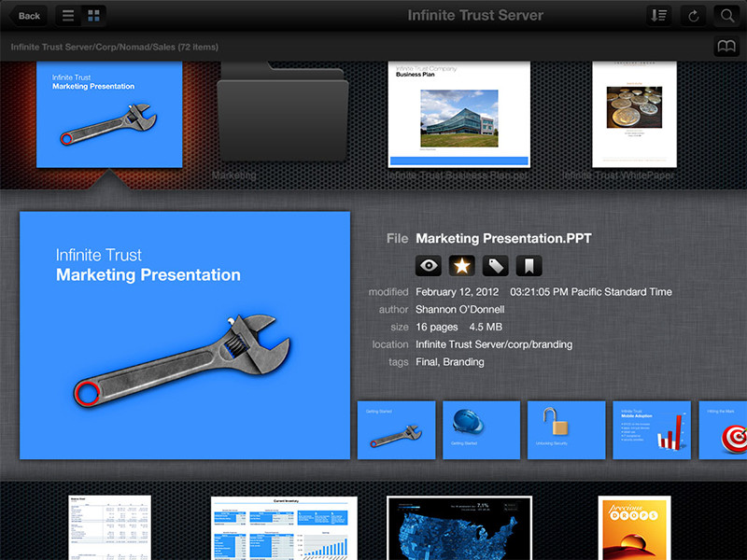Image resolution: width=747 pixels, height=560 pixels.
Task: Open the blue US map document
Action: point(458,528)
